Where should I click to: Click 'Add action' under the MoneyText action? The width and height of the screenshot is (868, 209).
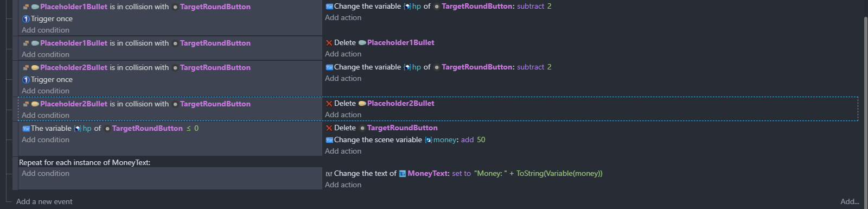pyautogui.click(x=343, y=185)
